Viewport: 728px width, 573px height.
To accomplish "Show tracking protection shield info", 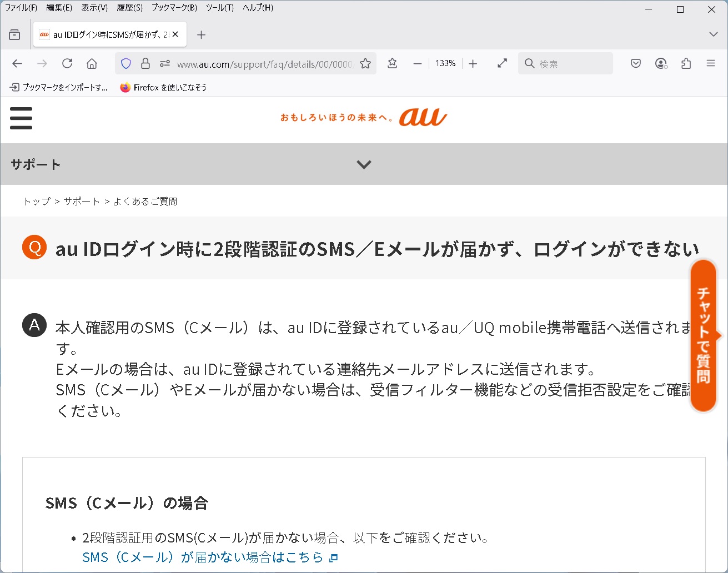I will pyautogui.click(x=126, y=64).
